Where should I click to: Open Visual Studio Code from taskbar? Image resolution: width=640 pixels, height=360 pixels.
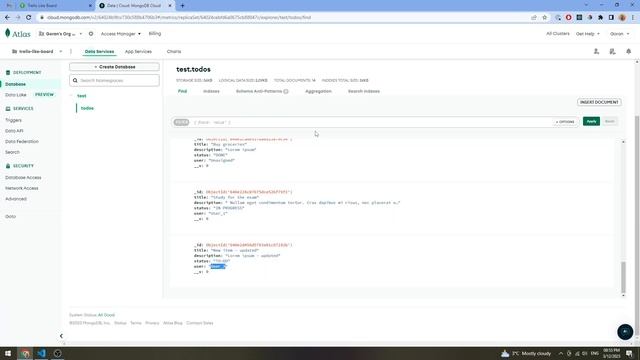(x=41, y=353)
